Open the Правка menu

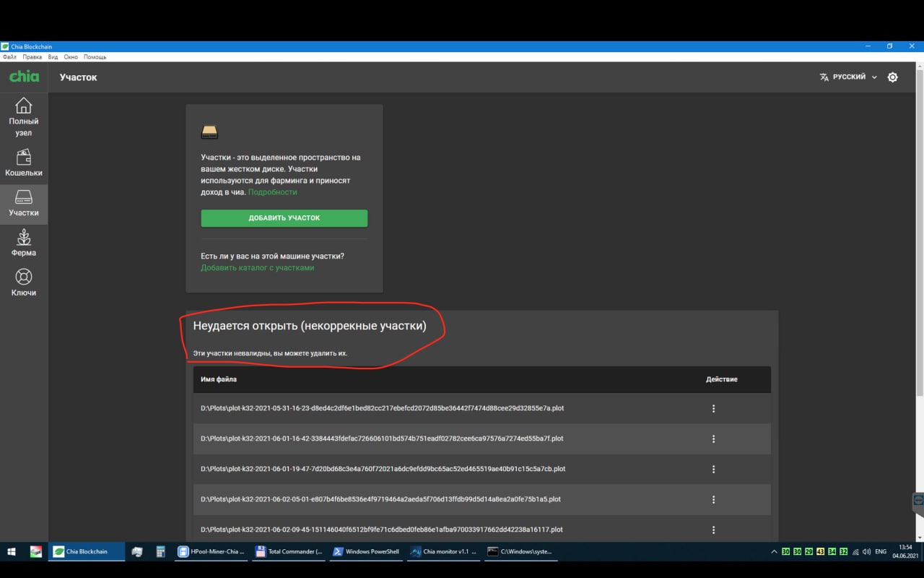[x=32, y=57]
